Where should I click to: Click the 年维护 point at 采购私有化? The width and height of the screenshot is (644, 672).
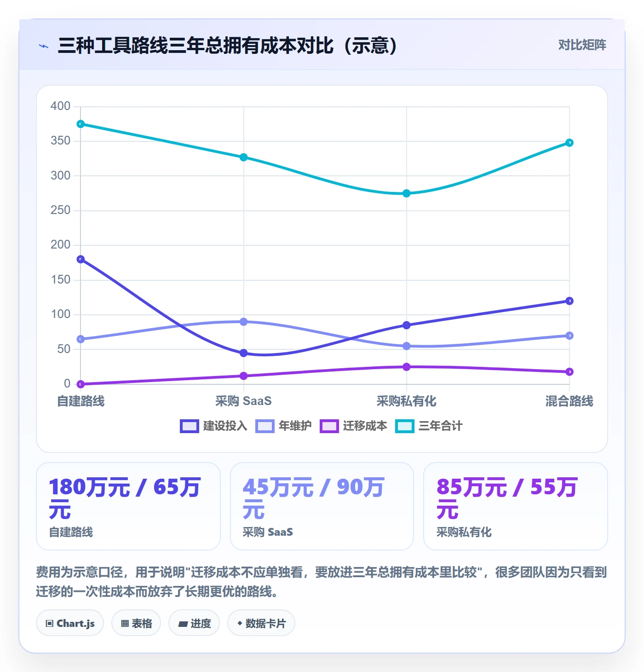pyautogui.click(x=407, y=346)
